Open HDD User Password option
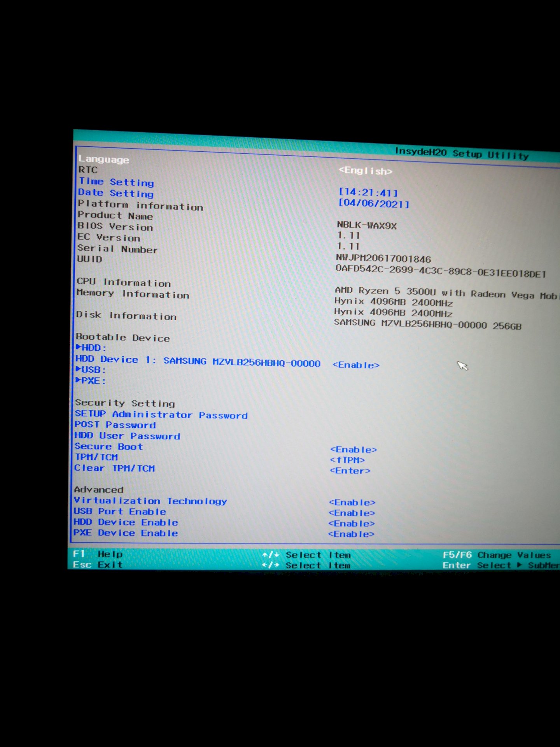Image resolution: width=560 pixels, height=747 pixels. point(127,436)
